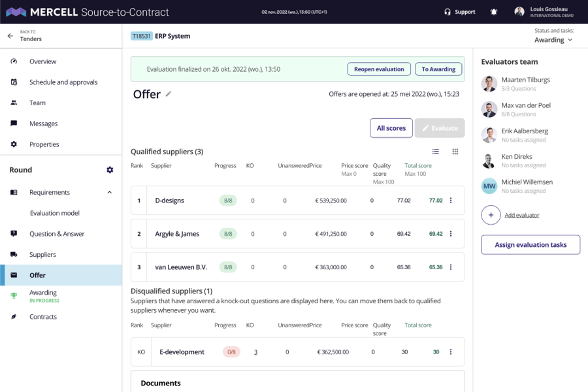This screenshot has height=392, width=588.
Task: Click the 8/8 progress badge for D-designs
Action: coord(228,201)
